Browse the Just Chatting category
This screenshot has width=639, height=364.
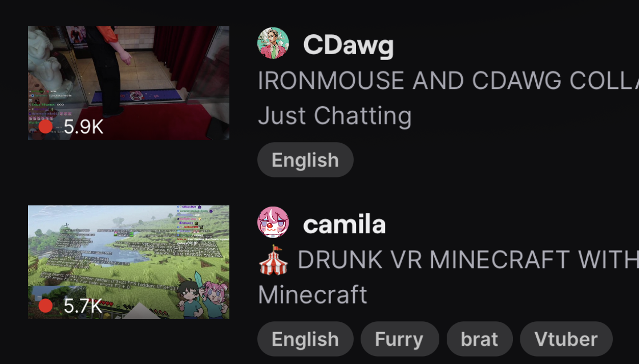click(335, 116)
